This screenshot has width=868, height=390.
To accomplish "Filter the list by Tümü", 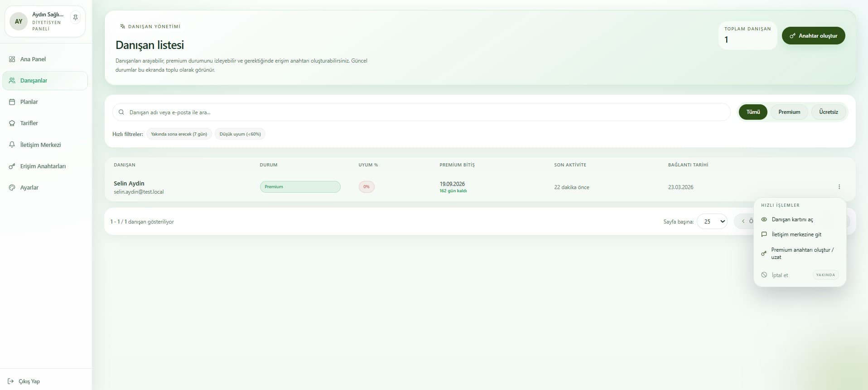I will click(753, 112).
